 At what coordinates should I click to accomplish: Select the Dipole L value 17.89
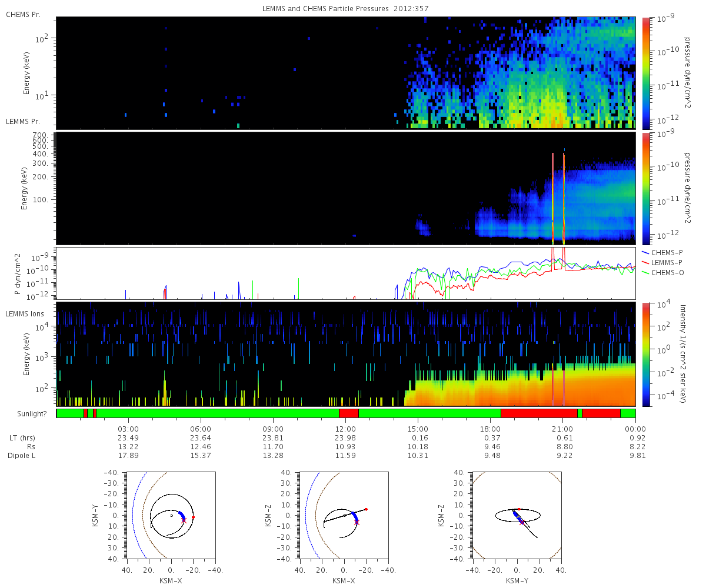click(x=128, y=456)
